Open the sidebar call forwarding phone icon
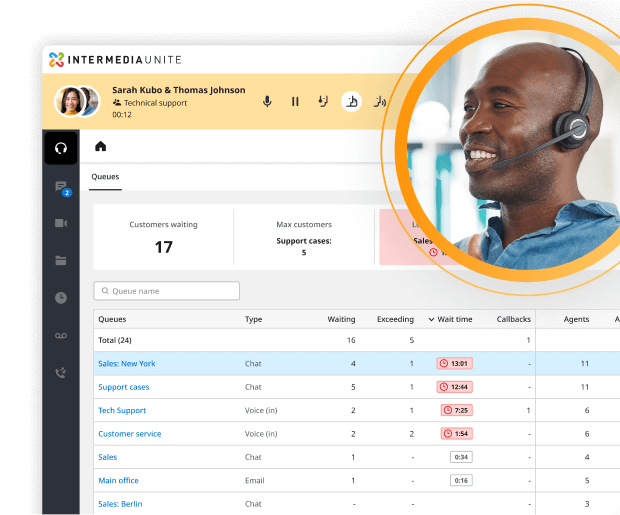The image size is (620, 515). [61, 373]
